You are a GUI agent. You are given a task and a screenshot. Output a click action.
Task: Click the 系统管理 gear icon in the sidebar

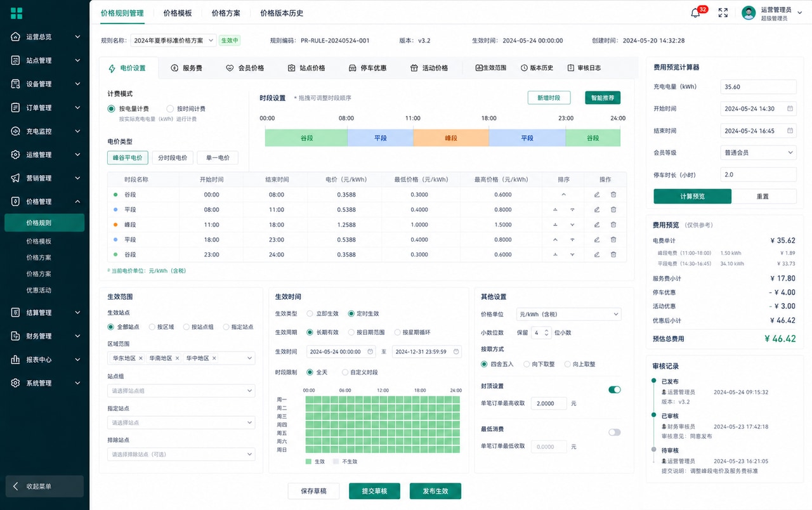16,383
